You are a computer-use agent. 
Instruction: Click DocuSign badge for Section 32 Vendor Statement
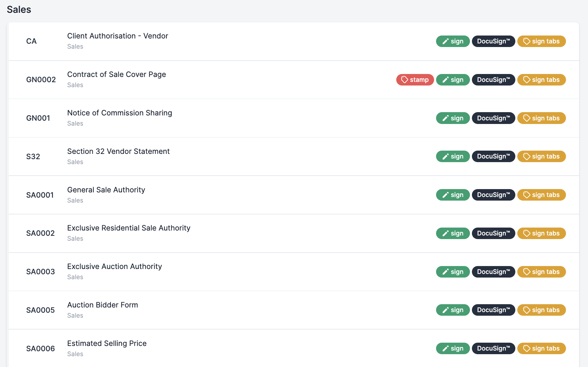click(493, 156)
